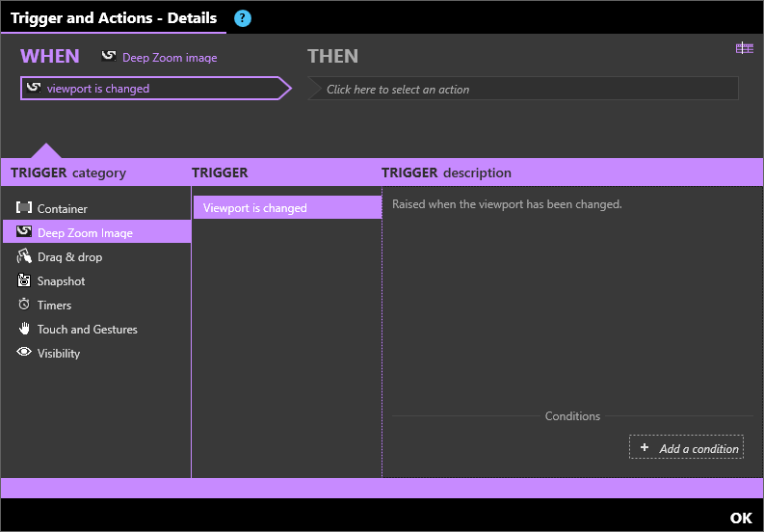Choose Touch and Gestures category
The width and height of the screenshot is (764, 532).
tap(87, 330)
